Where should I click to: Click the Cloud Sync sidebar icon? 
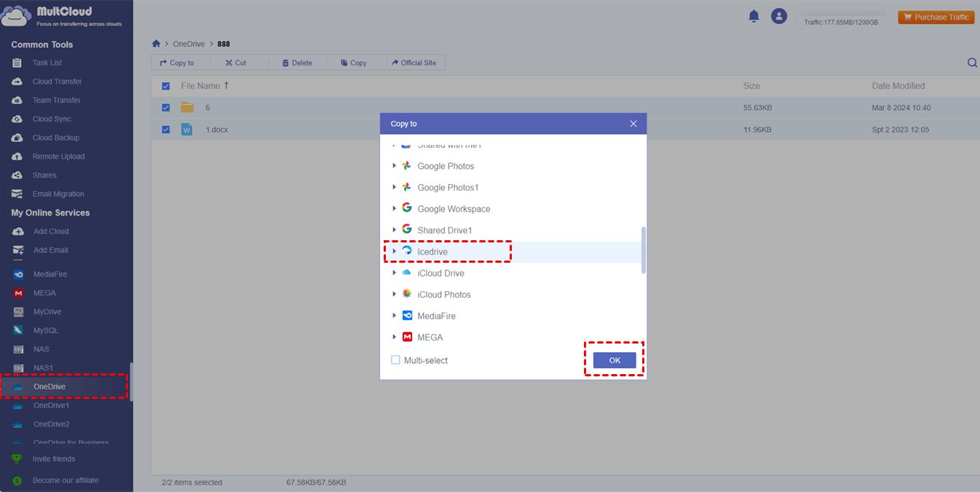coord(17,119)
